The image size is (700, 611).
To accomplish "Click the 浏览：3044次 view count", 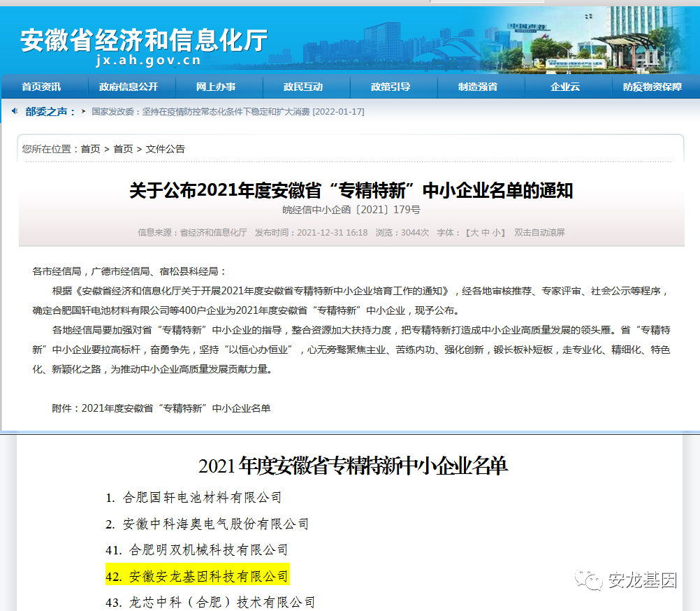I will [402, 233].
